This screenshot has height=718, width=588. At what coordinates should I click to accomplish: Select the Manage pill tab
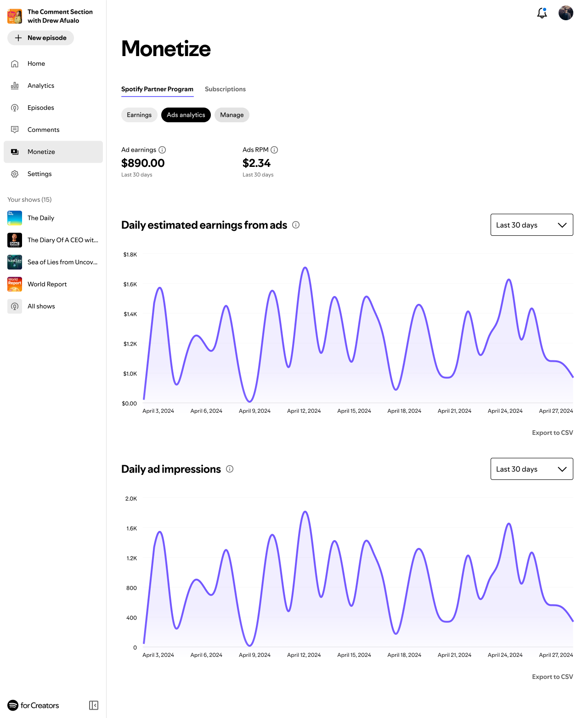coord(232,115)
